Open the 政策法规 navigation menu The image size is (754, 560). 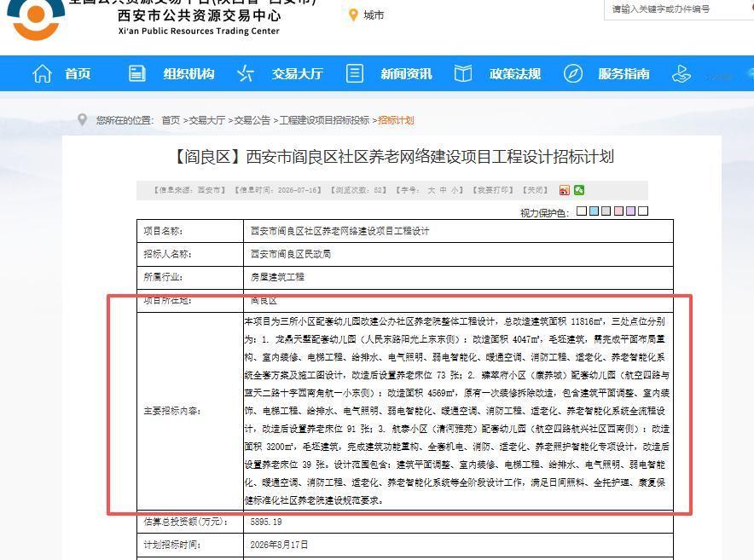point(515,74)
